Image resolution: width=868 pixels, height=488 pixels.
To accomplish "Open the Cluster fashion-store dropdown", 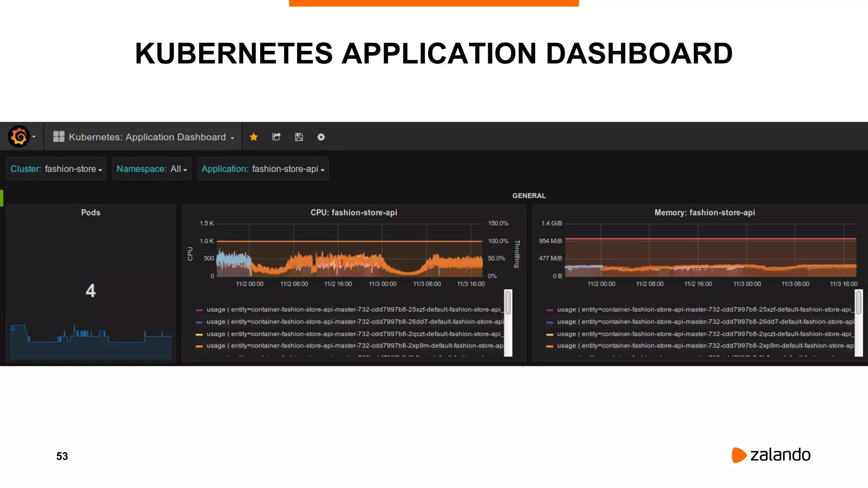I will (x=56, y=169).
